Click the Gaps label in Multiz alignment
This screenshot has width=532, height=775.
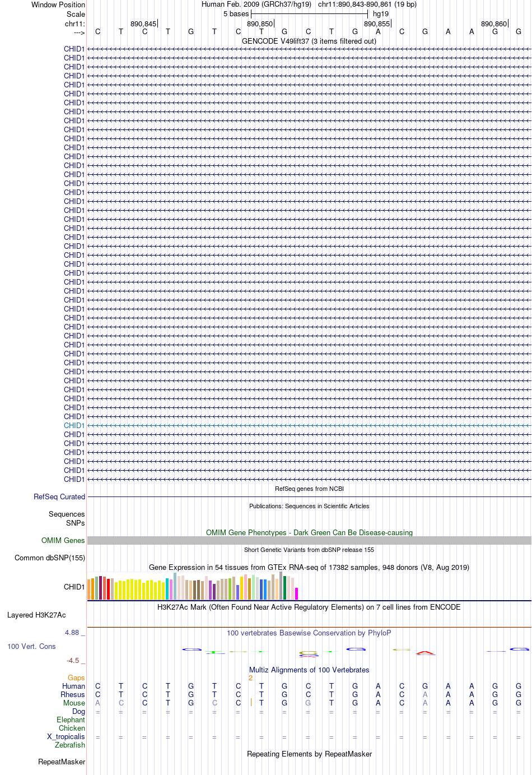(76, 677)
